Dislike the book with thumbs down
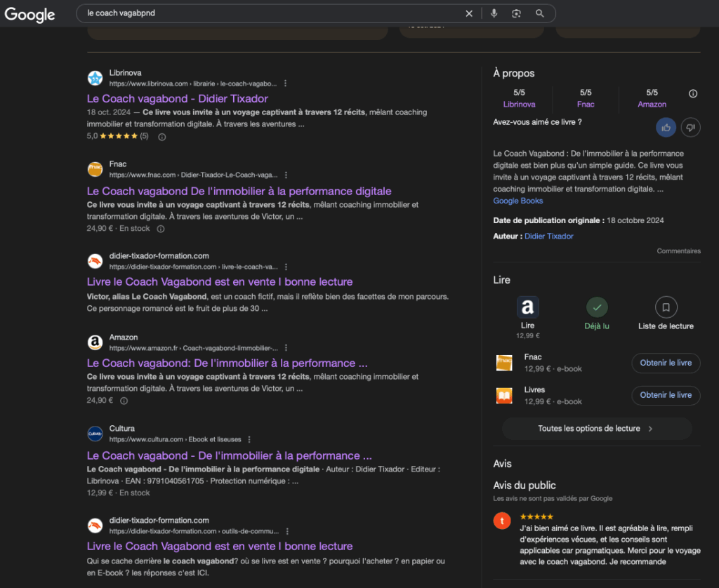This screenshot has width=719, height=588. 690,128
